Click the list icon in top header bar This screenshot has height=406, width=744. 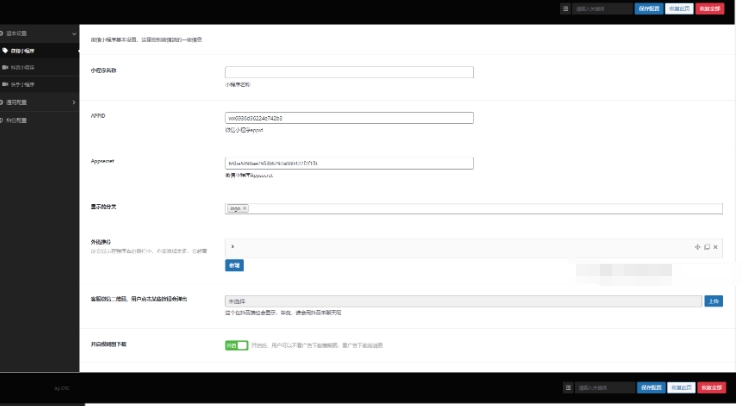click(x=565, y=9)
